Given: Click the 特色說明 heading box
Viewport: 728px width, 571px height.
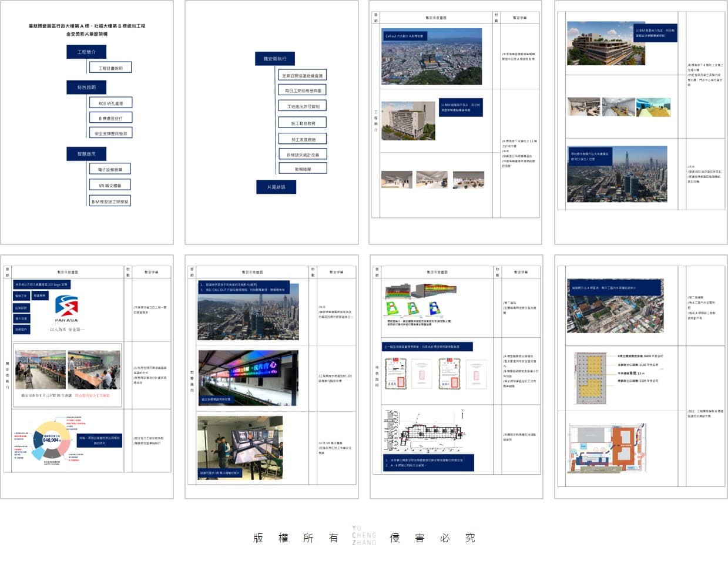Looking at the screenshot, I should [x=86, y=88].
